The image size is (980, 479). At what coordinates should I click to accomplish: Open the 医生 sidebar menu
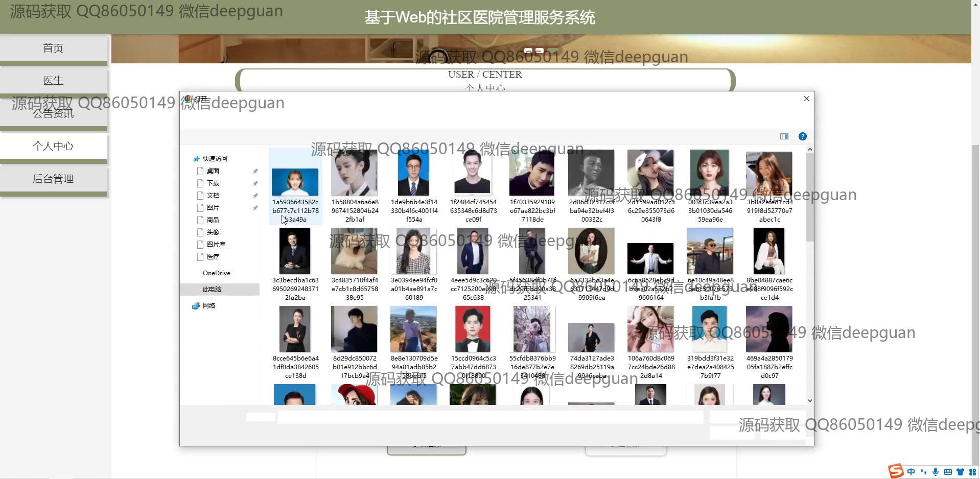coord(53,81)
